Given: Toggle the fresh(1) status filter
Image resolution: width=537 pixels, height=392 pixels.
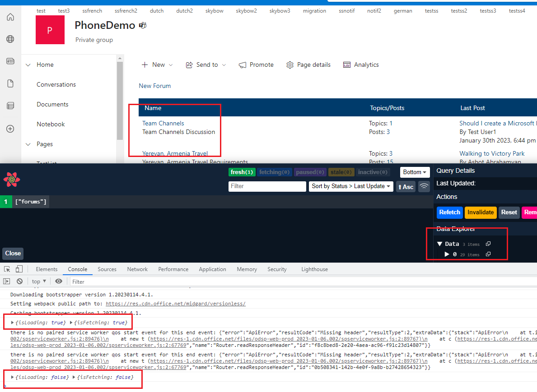Looking at the screenshot, I should tap(243, 172).
